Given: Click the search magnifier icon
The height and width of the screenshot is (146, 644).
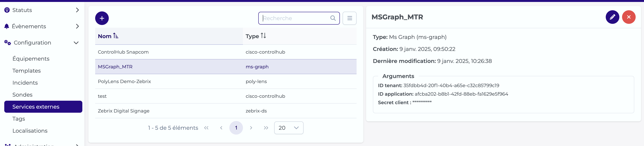Looking at the screenshot, I should (x=333, y=18).
